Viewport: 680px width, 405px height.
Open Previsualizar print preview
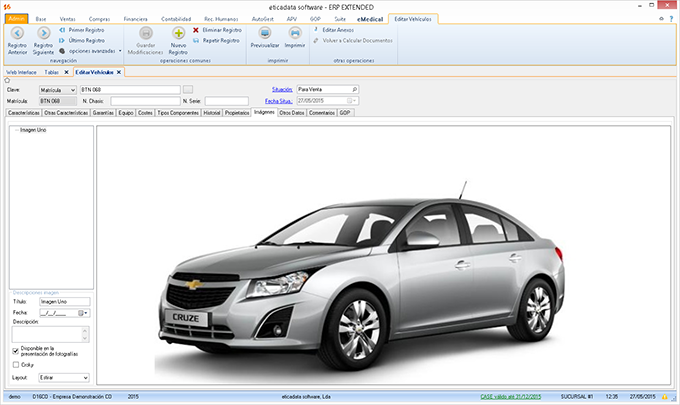[x=265, y=35]
